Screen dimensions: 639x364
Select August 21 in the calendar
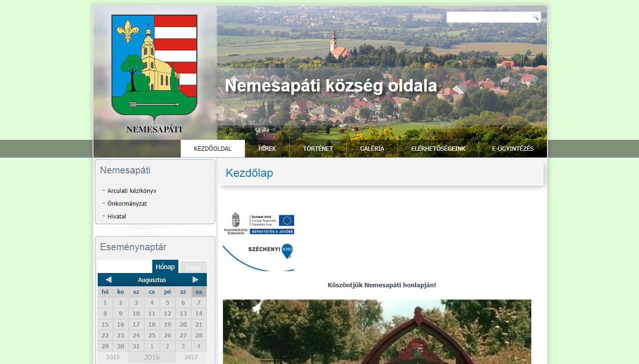pyautogui.click(x=199, y=325)
